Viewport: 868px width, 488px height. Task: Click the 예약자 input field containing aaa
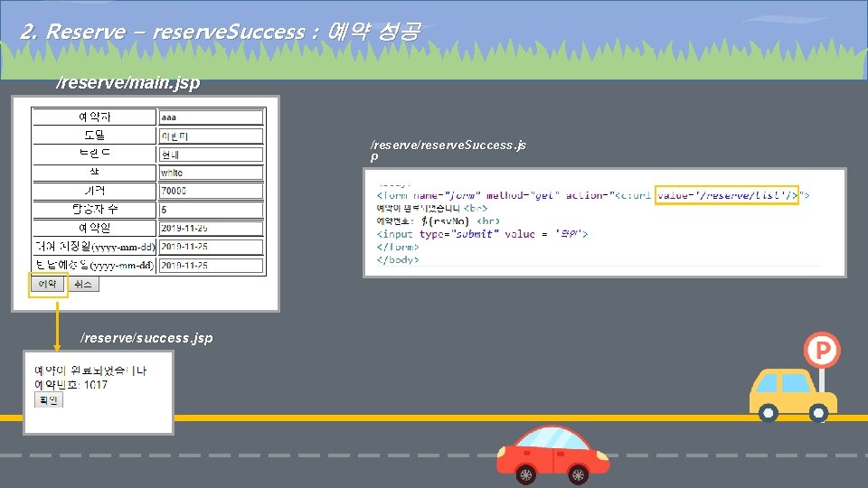pos(211,117)
